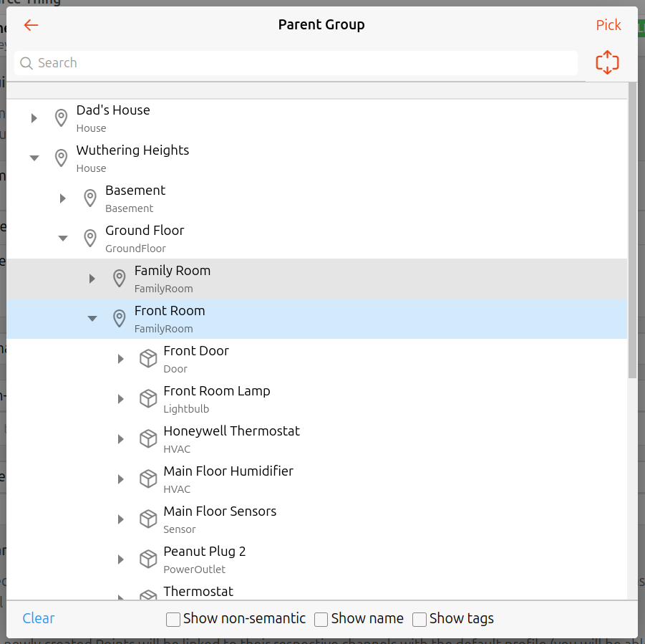The height and width of the screenshot is (644, 645).
Task: Collapse the Ground Floor group
Action: coord(63,238)
